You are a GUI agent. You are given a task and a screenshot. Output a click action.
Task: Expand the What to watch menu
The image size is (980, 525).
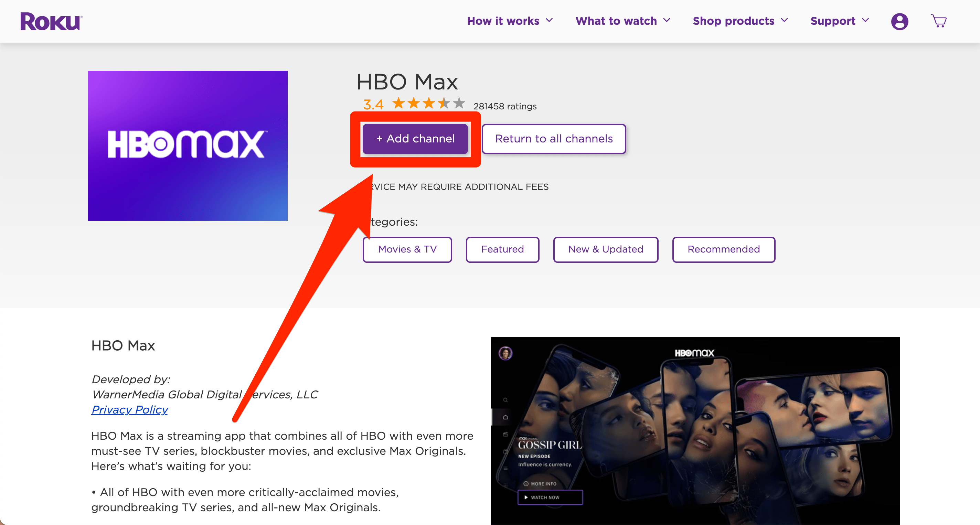click(622, 21)
